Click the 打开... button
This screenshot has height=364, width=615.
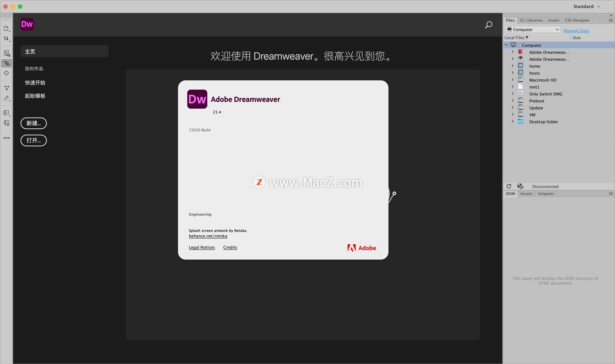(x=34, y=140)
